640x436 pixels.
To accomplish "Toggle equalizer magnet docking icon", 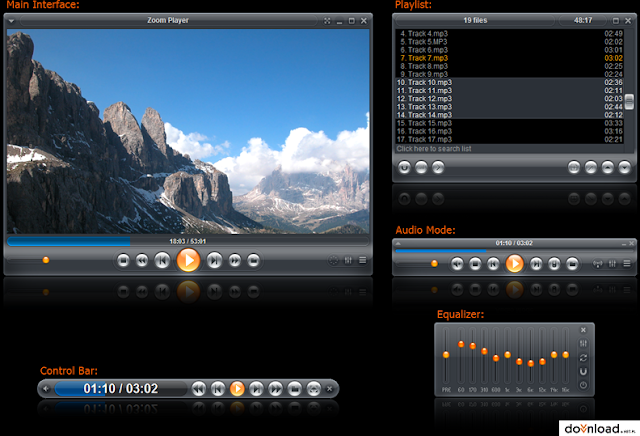I will (x=583, y=371).
